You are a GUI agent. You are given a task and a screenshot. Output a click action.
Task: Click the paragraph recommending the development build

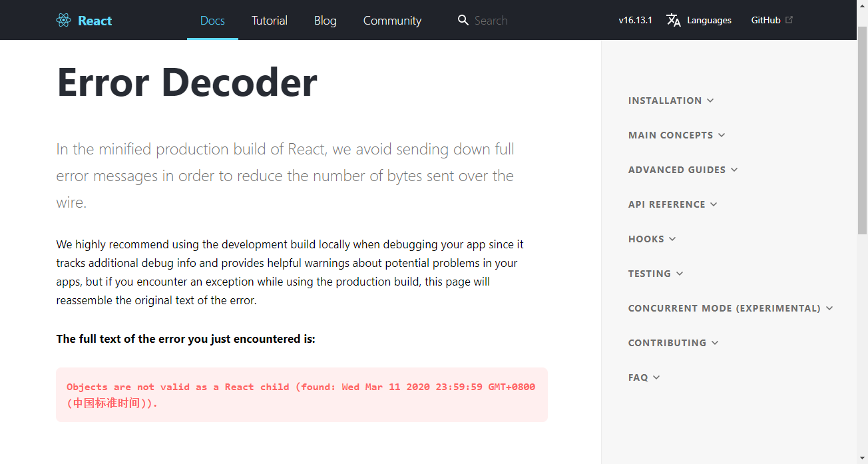[x=290, y=272]
